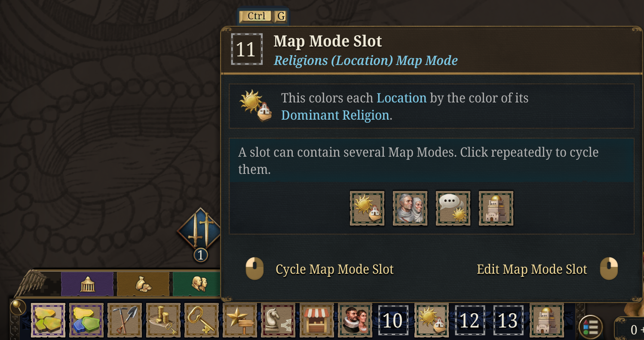Select the chess knight map mode
Screen dimensions: 644x340
click(x=278, y=320)
